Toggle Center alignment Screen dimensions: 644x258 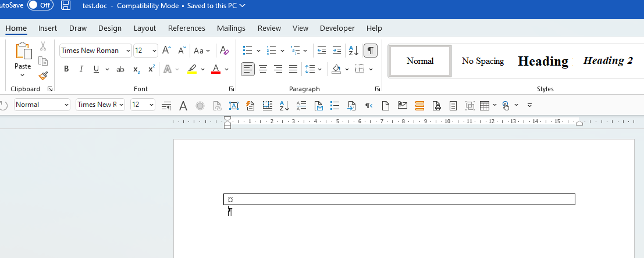(263, 69)
